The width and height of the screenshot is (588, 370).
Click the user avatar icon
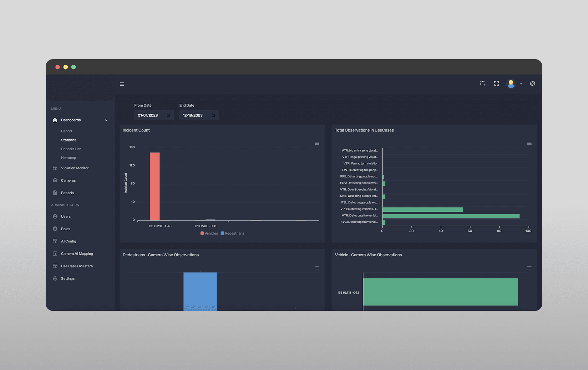511,83
